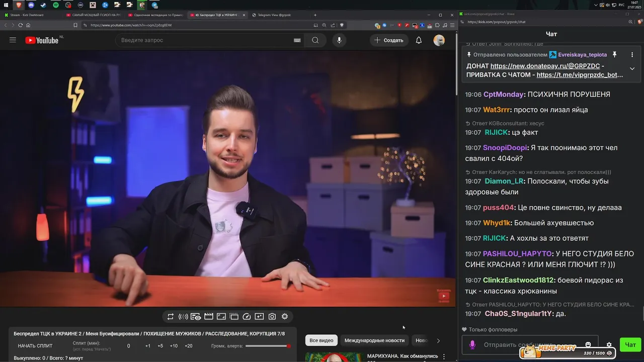The image size is (644, 362).
Task: Click the subscribe watermark in video corner
Action: [443, 296]
